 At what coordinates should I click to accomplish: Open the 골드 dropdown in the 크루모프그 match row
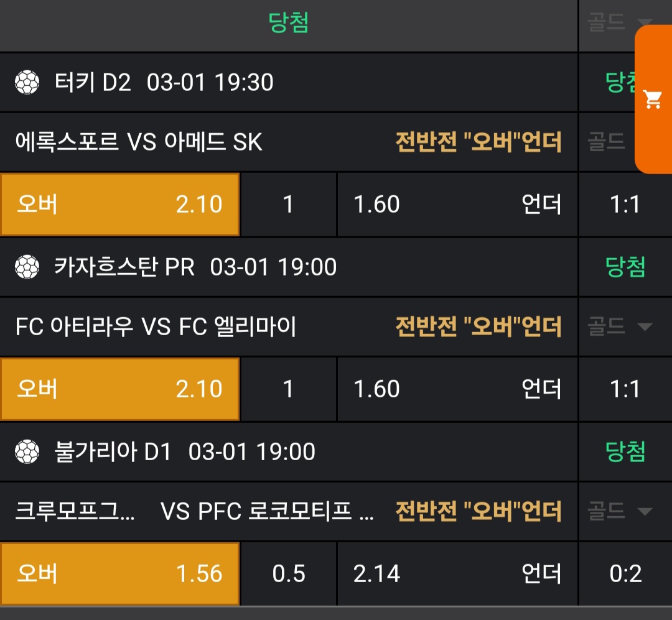620,511
